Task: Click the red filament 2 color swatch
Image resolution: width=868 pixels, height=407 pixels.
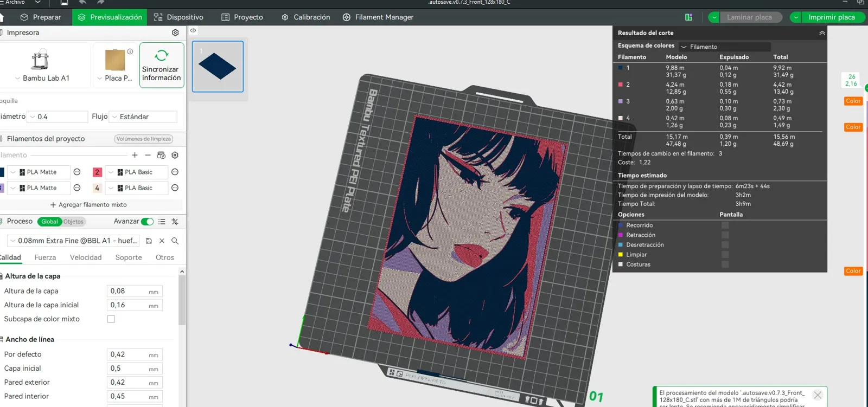Action: (97, 172)
